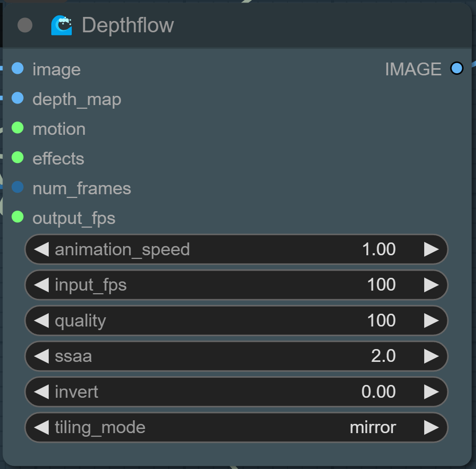Screen dimensions: 476x469
Task: Select the num_frames input socket
Action: [x=17, y=187]
